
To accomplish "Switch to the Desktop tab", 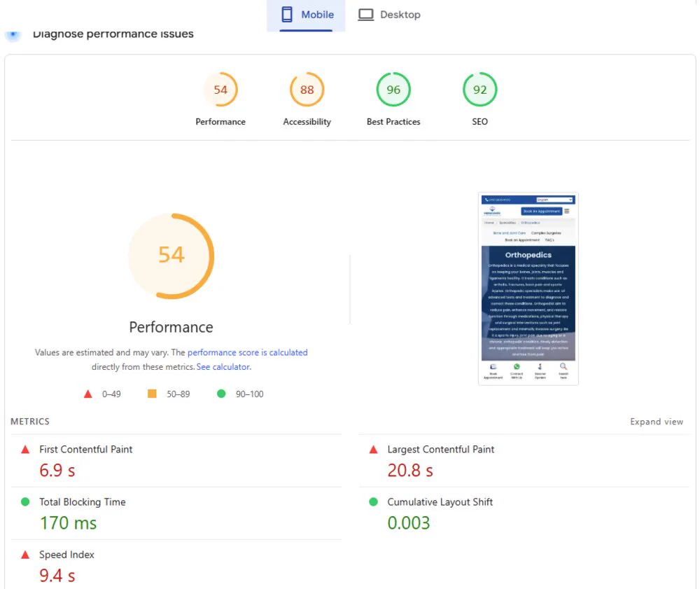I will point(389,15).
